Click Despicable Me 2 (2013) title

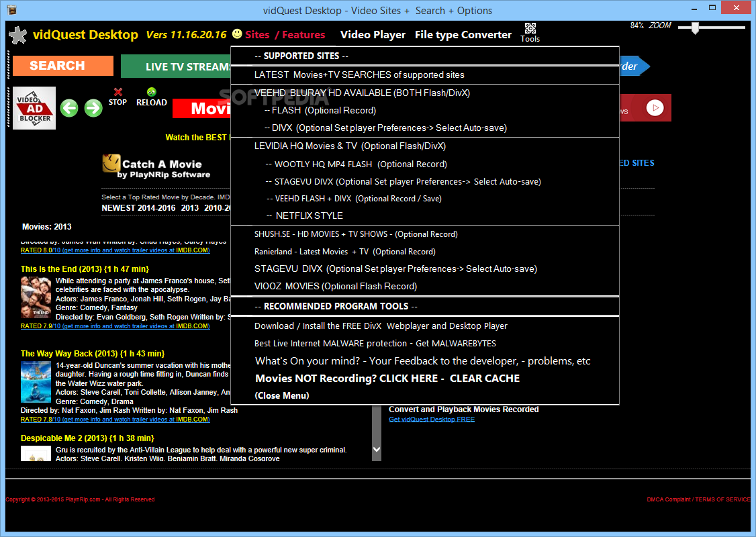click(87, 438)
